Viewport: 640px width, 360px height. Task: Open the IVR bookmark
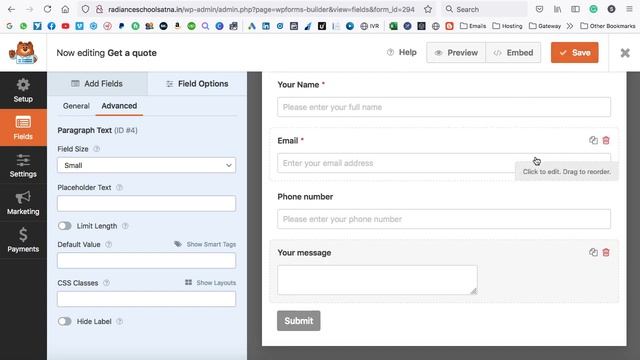coord(370,26)
